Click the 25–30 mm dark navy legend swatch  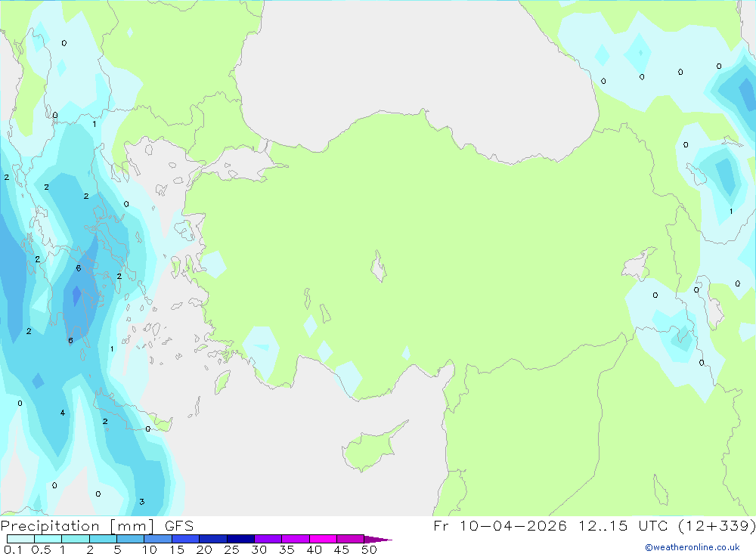click(x=240, y=539)
